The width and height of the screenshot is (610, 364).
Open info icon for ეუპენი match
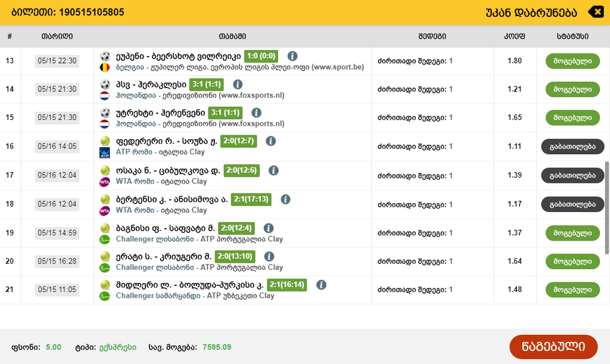292,56
